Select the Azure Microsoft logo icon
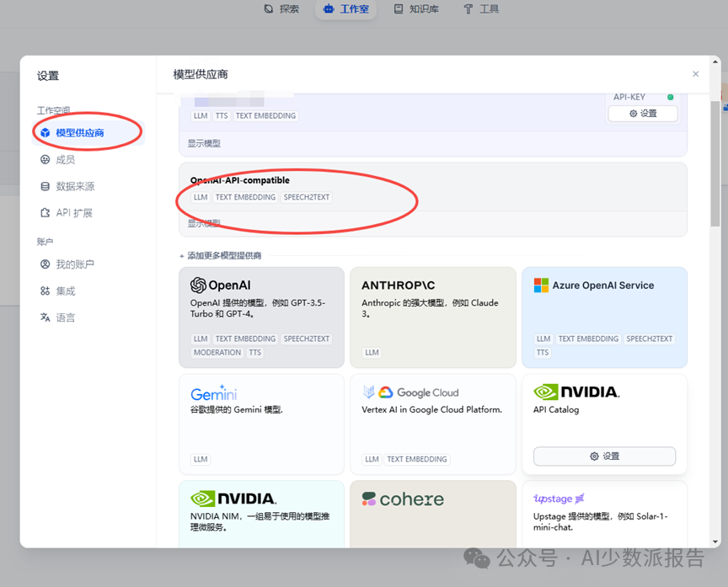The image size is (728, 587). tap(541, 285)
